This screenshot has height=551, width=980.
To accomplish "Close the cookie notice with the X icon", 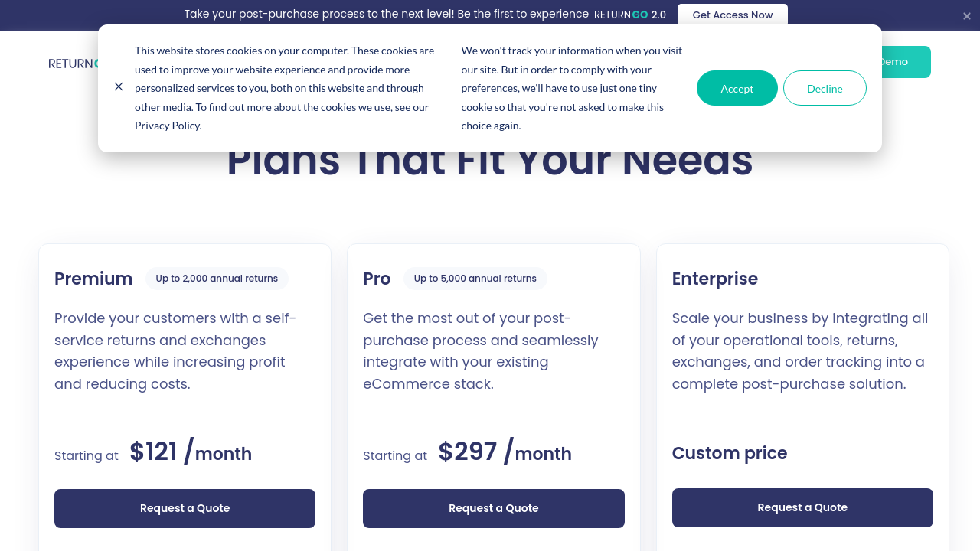I will click(119, 86).
